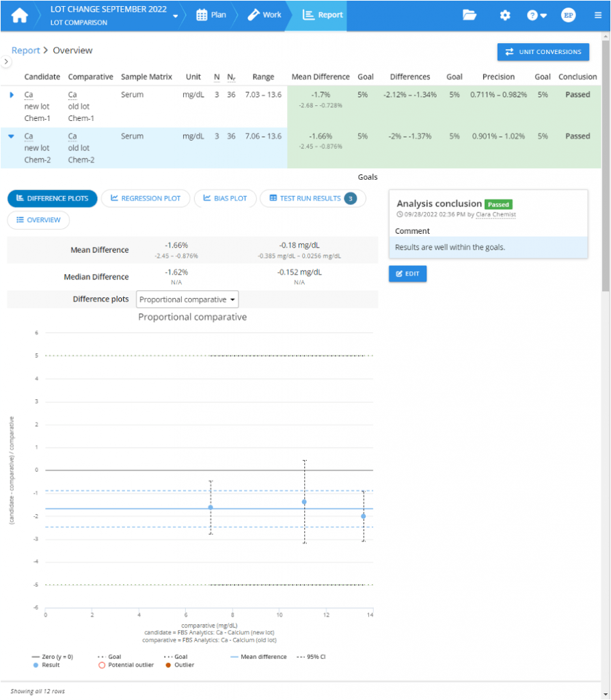The image size is (611, 700).
Task: Click the Unit Conversions swap icon
Action: [x=509, y=52]
